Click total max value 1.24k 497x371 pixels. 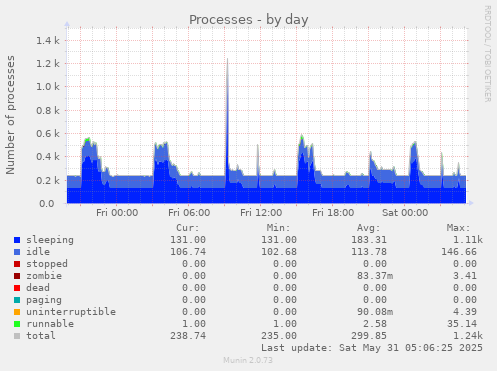pos(468,336)
